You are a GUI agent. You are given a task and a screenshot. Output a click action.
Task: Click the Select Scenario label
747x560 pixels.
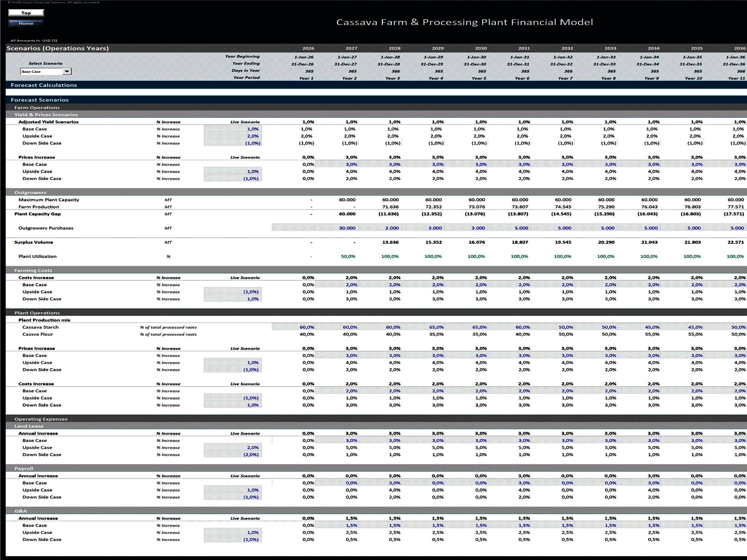click(45, 63)
